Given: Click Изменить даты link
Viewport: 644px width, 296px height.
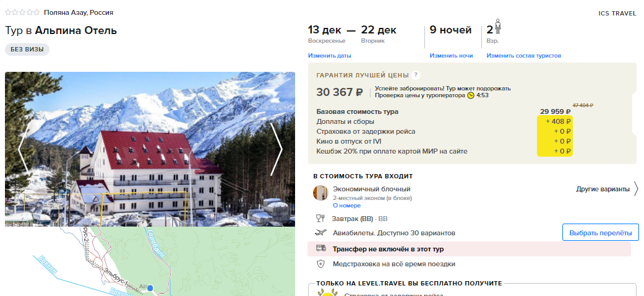Looking at the screenshot, I should coord(329,56).
